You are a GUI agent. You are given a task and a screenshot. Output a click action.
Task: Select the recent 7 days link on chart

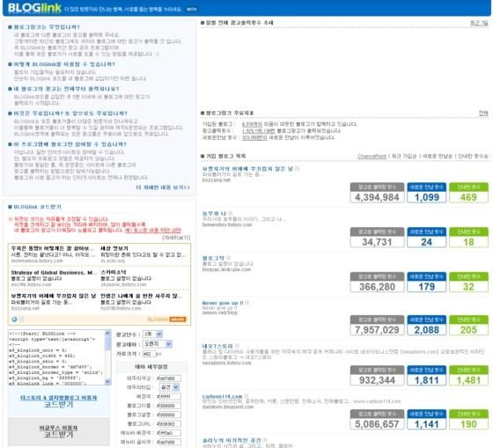[479, 23]
